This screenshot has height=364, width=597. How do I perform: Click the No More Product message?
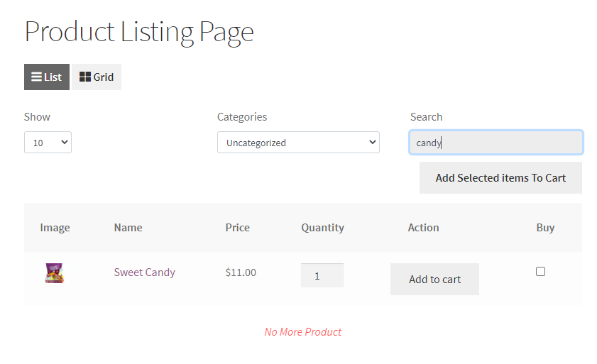303,332
